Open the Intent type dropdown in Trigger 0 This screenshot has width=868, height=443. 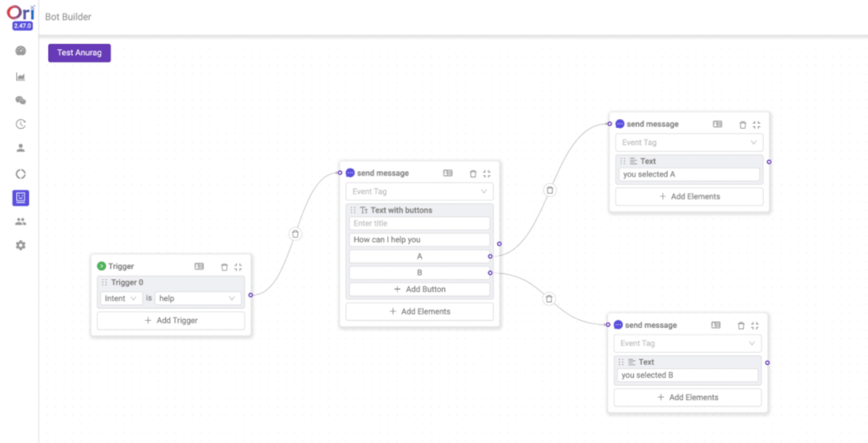pyautogui.click(x=121, y=298)
